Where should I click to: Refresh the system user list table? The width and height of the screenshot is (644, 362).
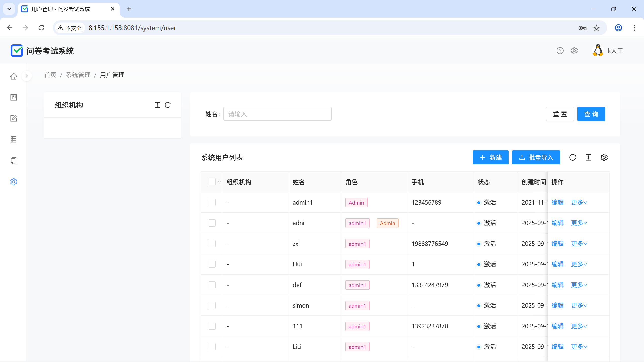point(573,157)
